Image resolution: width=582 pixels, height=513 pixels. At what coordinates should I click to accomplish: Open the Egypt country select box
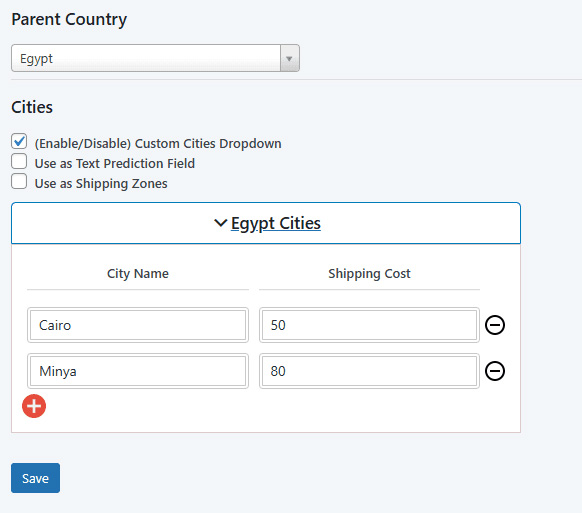point(155,58)
